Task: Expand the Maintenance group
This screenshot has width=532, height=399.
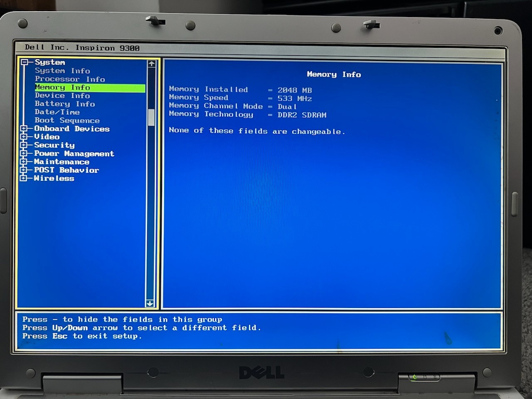Action: tap(24, 162)
